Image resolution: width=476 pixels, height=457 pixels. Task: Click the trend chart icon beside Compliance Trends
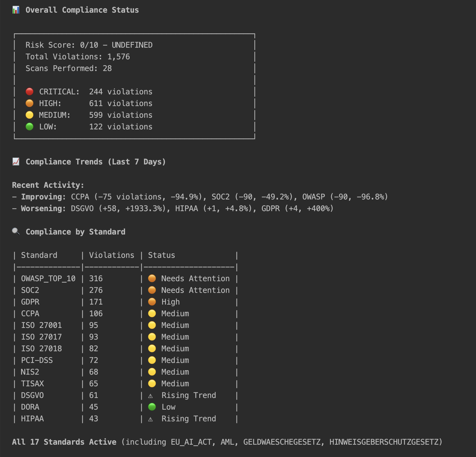click(x=16, y=162)
